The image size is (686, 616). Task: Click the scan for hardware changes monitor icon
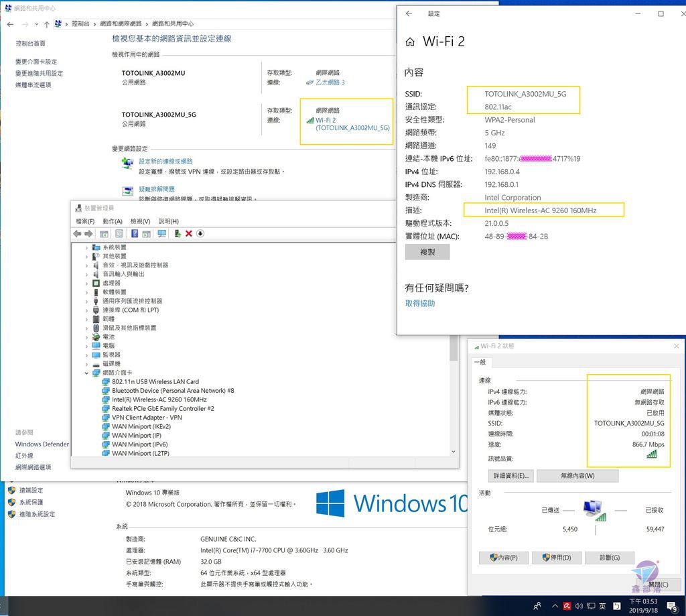coord(162,234)
